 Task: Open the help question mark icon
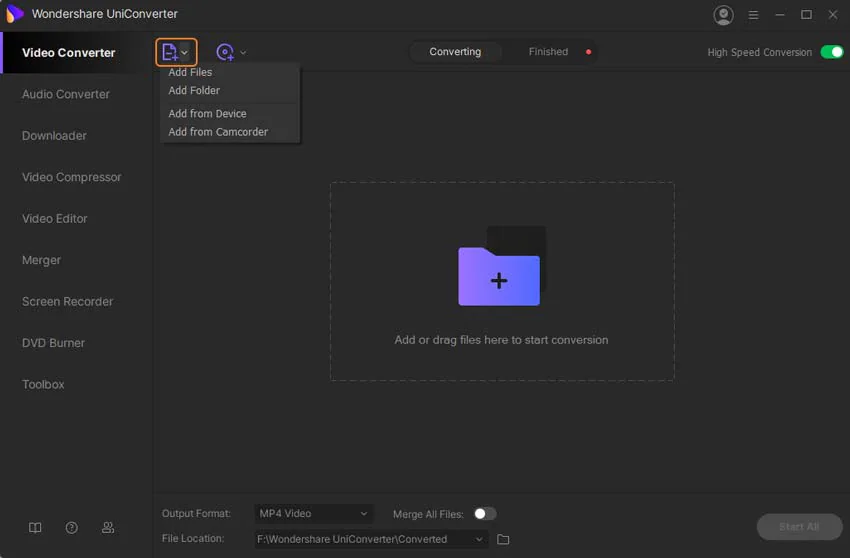(72, 528)
